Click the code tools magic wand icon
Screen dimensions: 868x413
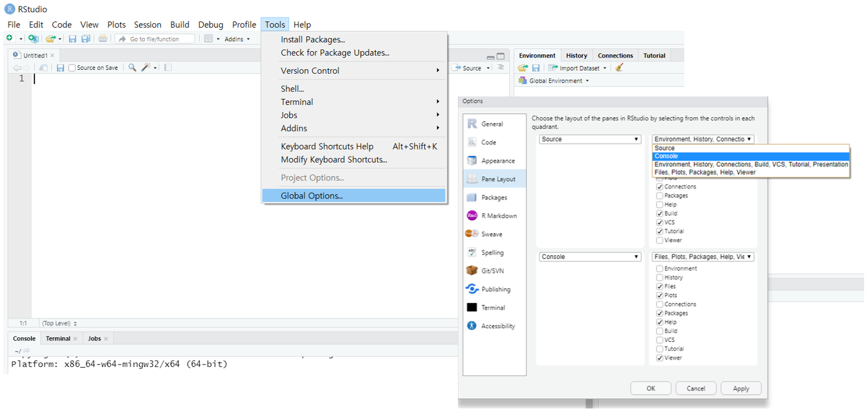coord(147,67)
